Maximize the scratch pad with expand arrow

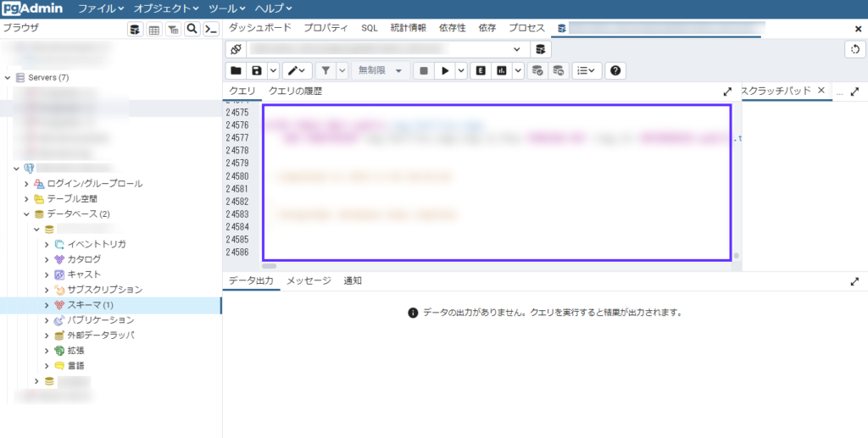click(x=855, y=91)
